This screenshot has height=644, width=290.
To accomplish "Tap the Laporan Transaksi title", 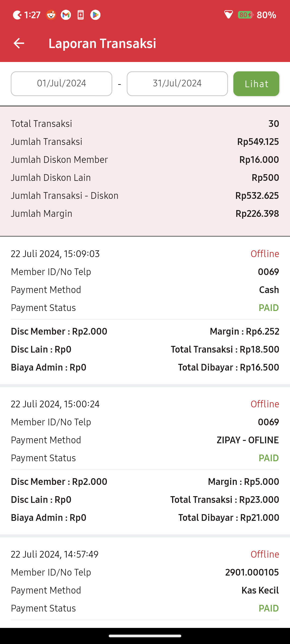I will (102, 43).
